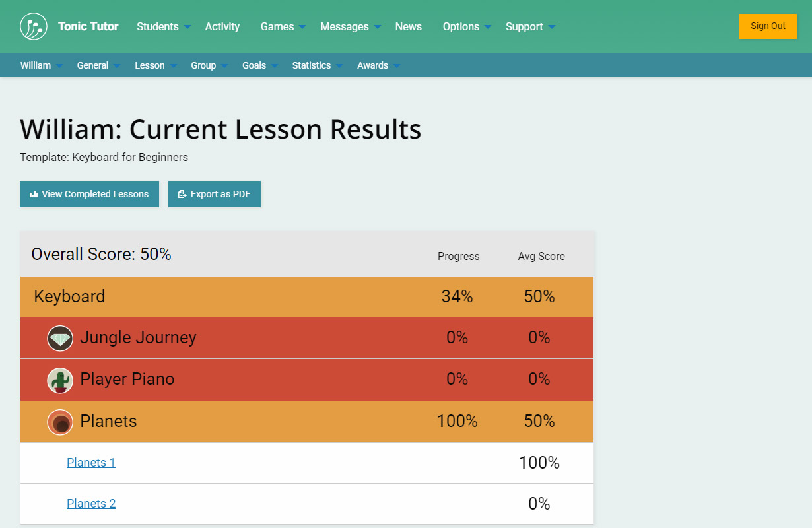Viewport: 812px width, 528px height.
Task: Click the PDF export icon
Action: tap(182, 194)
